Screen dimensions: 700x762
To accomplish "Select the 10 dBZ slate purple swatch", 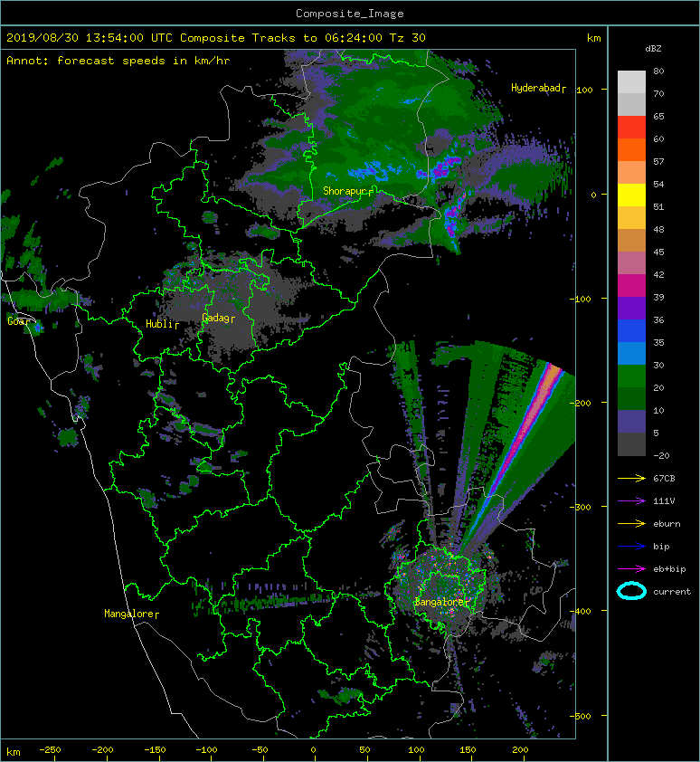I will click(x=631, y=422).
